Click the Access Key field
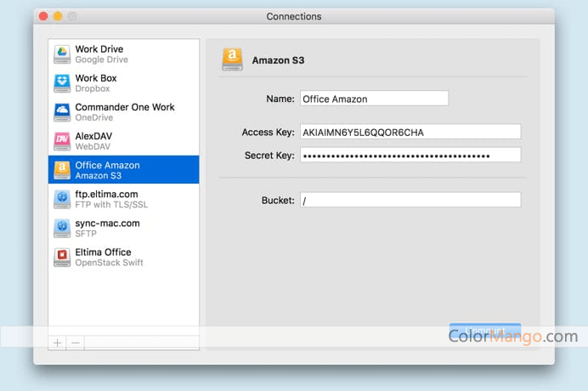The height and width of the screenshot is (391, 588). pos(410,132)
